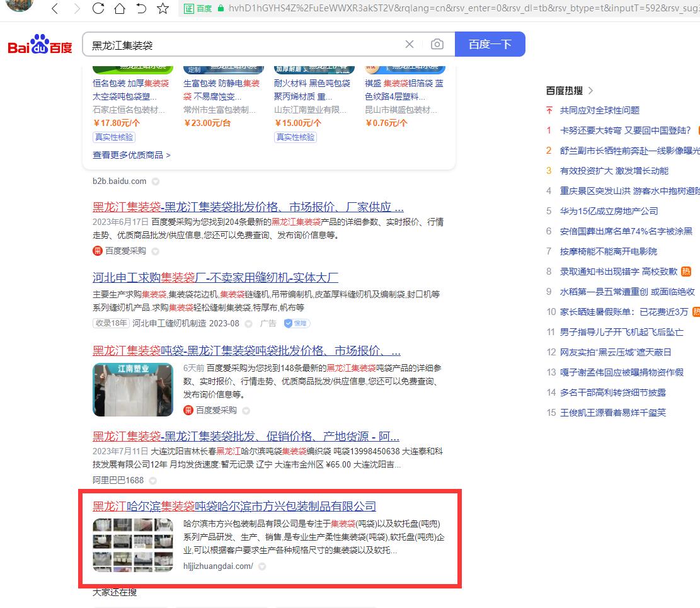
Task: Click the 河北申工缝纫机制造 advertiser name
Action: click(169, 323)
